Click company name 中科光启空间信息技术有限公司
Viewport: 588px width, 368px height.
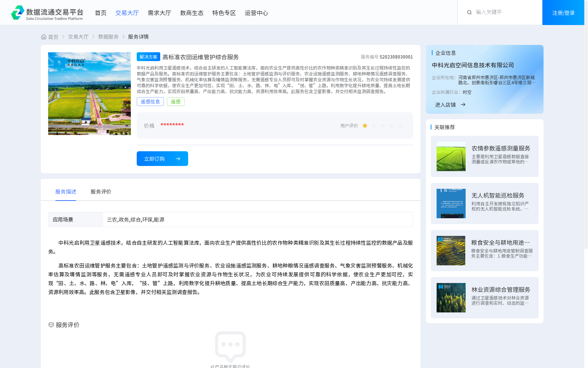[x=473, y=65]
